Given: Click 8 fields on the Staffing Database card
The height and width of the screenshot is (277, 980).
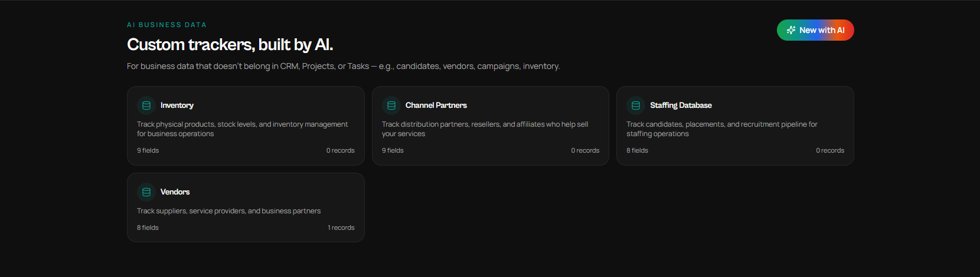Looking at the screenshot, I should pyautogui.click(x=638, y=151).
